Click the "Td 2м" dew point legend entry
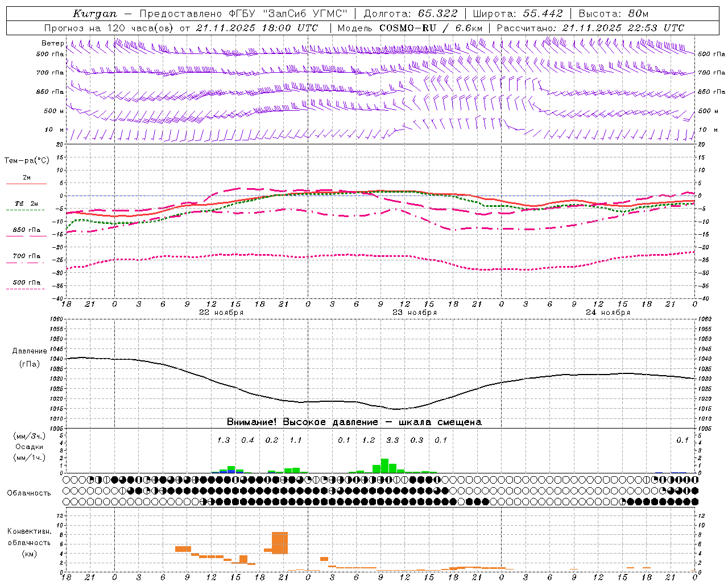Image resolution: width=728 pixels, height=582 pixels. click(x=27, y=203)
